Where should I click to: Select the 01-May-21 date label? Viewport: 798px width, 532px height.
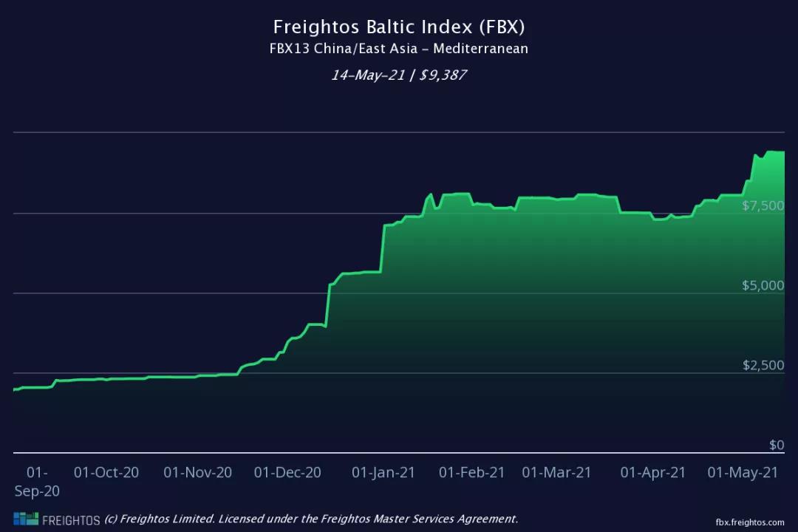coord(743,473)
